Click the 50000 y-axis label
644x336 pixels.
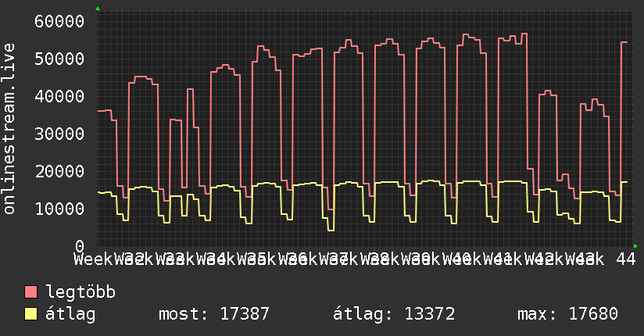[x=59, y=59]
